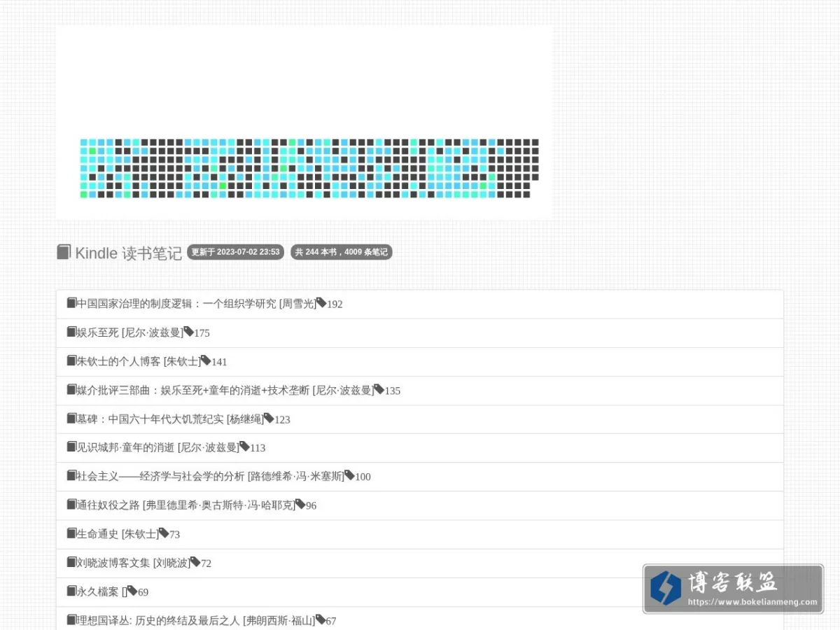The image size is (840, 630).
Task: Click the tag icon next to 192
Action: click(321, 303)
